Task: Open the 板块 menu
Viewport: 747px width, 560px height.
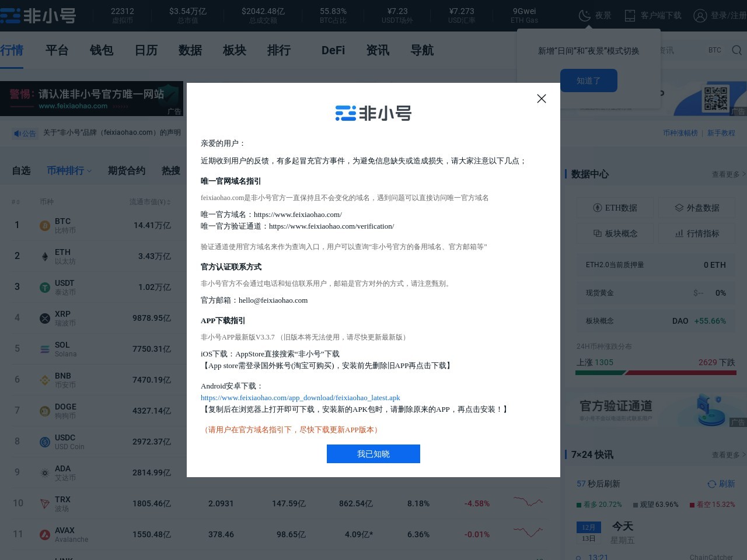Action: tap(235, 50)
